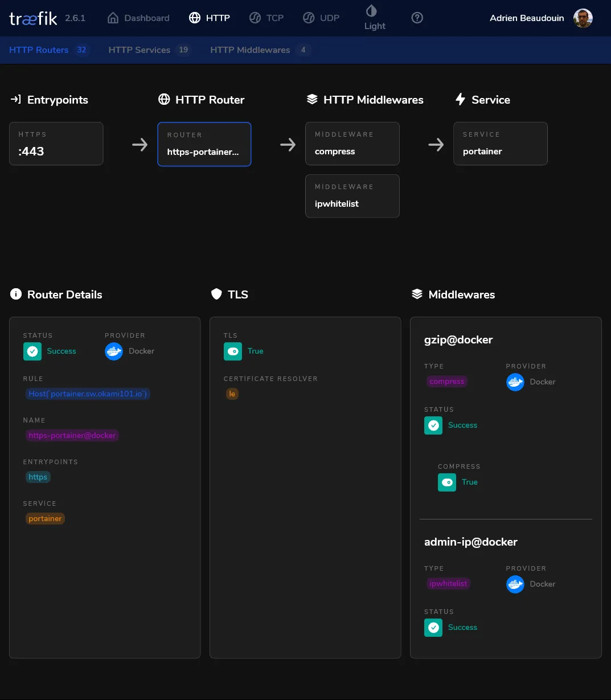
Task: Click the Traefik logo
Action: point(32,18)
